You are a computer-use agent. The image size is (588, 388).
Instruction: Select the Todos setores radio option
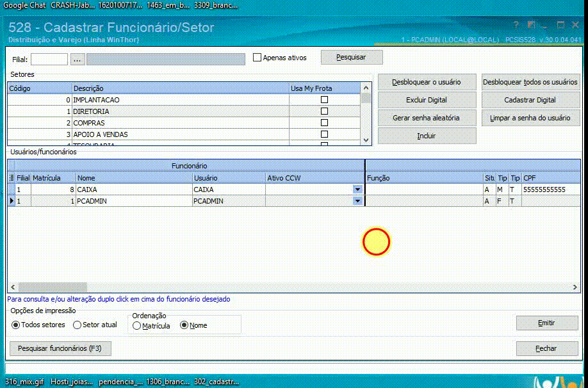[16, 325]
